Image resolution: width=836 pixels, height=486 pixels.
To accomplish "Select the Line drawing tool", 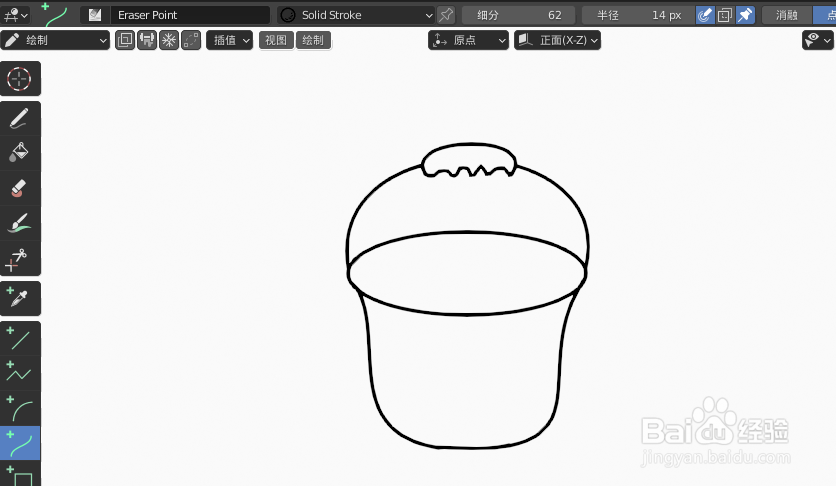I will 20,338.
